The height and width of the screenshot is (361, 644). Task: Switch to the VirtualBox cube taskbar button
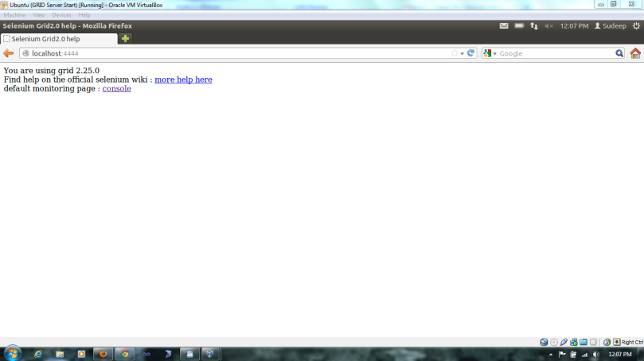[x=210, y=354]
